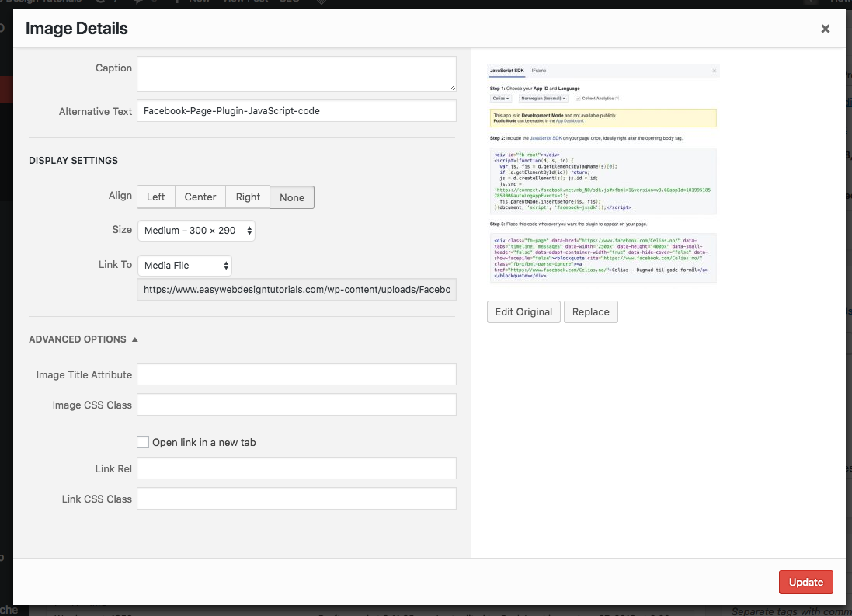Image resolution: width=852 pixels, height=616 pixels.
Task: Click the Link Rel field
Action: 296,468
